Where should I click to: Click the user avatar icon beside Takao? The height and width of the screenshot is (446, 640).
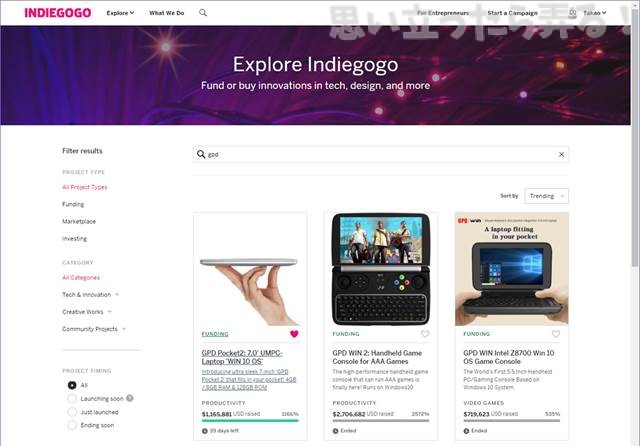tap(573, 13)
